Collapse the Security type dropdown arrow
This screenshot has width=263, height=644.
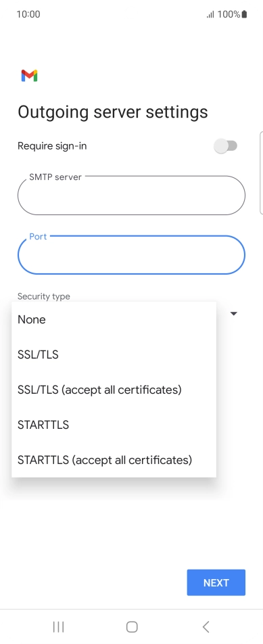(234, 314)
